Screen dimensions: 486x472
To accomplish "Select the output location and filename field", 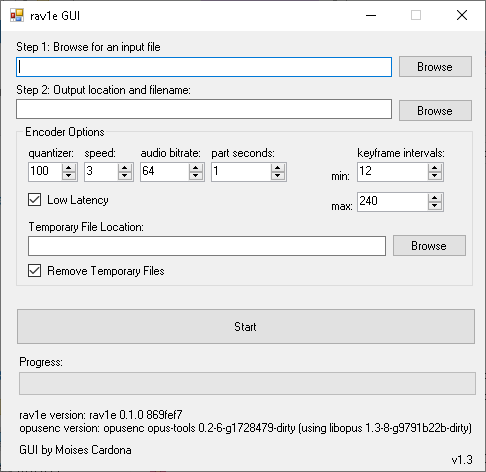I will click(x=204, y=109).
